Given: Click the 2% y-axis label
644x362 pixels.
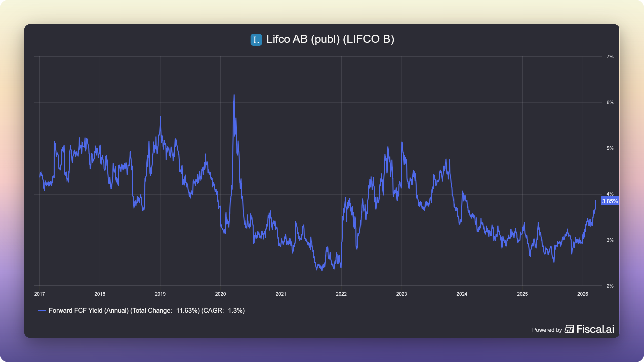Looking at the screenshot, I should [610, 286].
